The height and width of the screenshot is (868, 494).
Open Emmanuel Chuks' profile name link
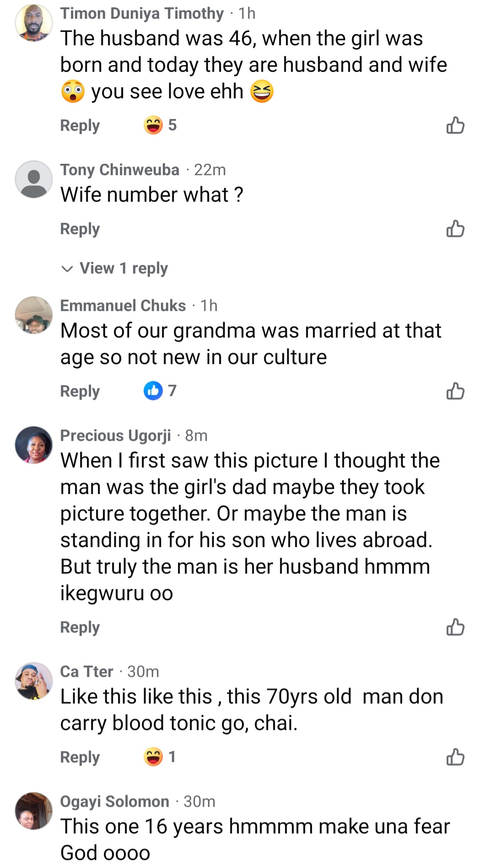(x=123, y=305)
